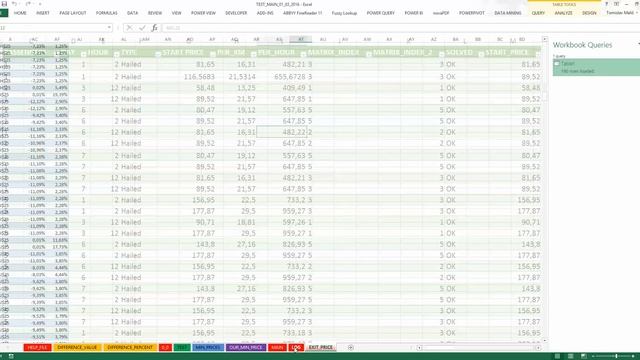Image resolution: width=640 pixels, height=360 pixels.
Task: Open the signed-in user account menu
Action: click(621, 13)
